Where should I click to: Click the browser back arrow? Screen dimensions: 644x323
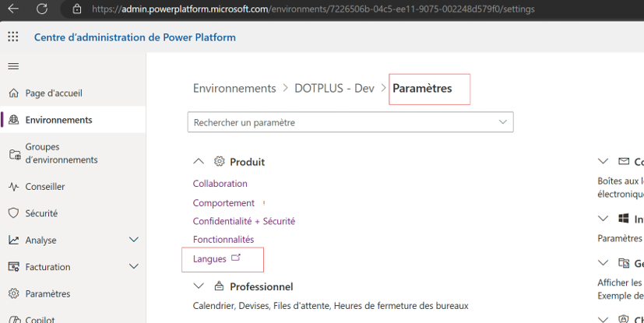[x=14, y=9]
